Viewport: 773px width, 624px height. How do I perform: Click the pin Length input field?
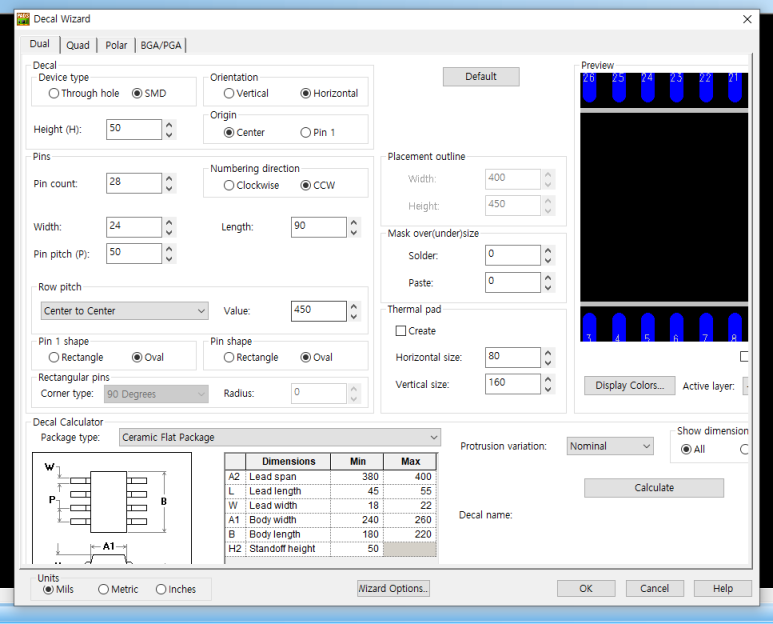(x=318, y=227)
